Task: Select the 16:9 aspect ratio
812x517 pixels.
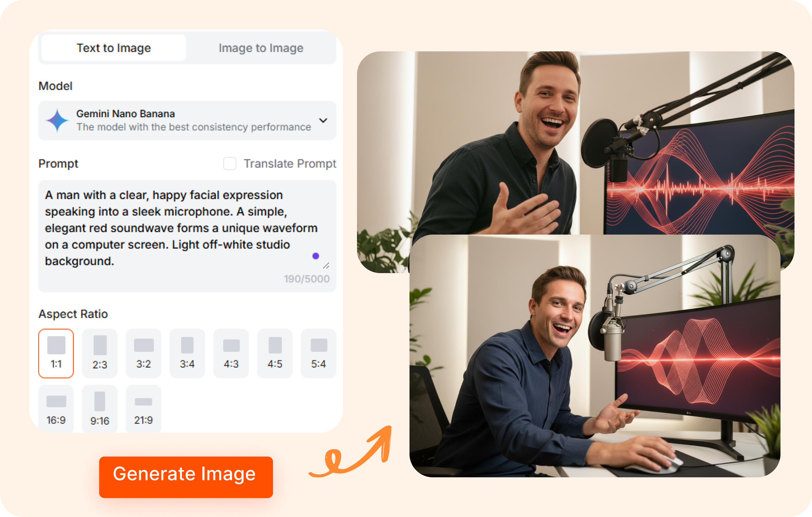Action: point(56,408)
